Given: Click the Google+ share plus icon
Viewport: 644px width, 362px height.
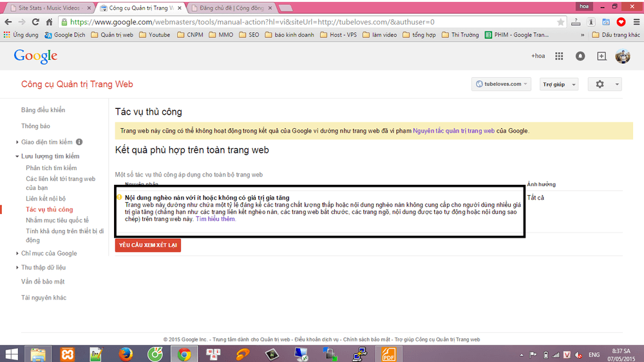Looking at the screenshot, I should click(601, 56).
